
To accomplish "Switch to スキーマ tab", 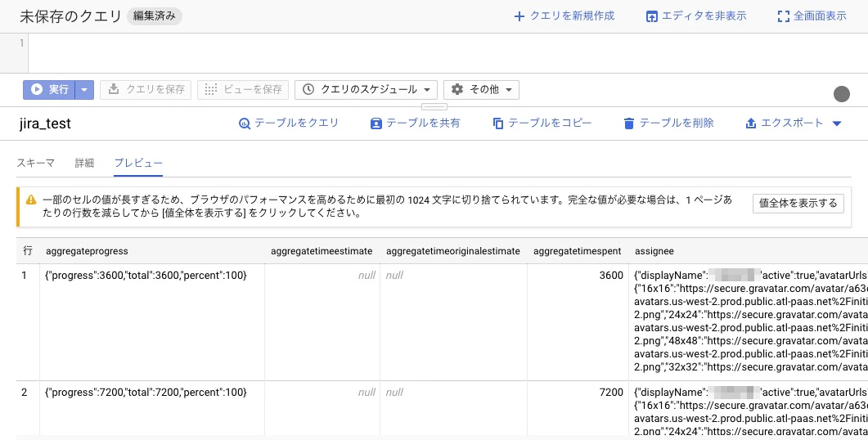I will (35, 163).
